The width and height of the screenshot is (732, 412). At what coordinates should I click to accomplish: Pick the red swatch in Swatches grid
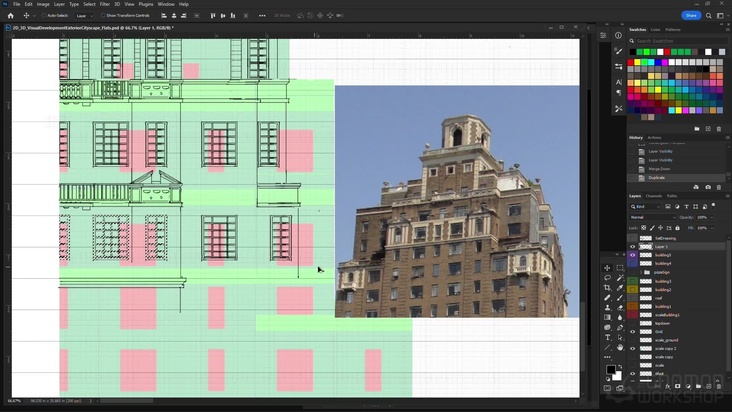(x=630, y=62)
